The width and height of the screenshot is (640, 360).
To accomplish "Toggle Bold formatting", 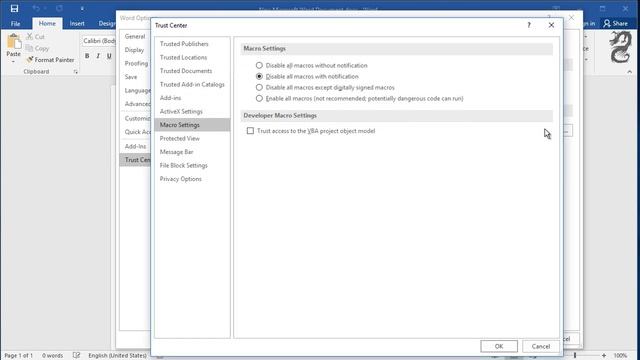I will click(x=87, y=56).
